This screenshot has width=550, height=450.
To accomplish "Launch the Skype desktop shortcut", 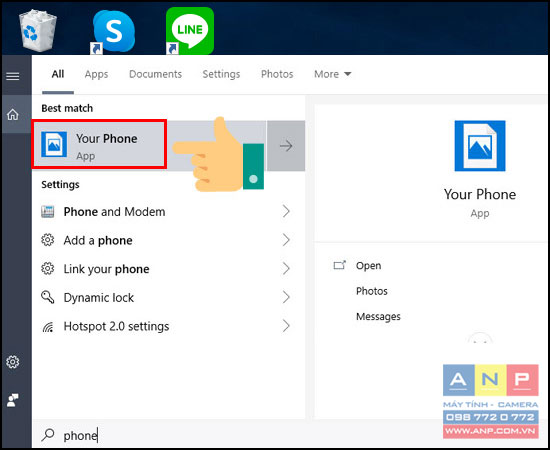I will point(113,31).
